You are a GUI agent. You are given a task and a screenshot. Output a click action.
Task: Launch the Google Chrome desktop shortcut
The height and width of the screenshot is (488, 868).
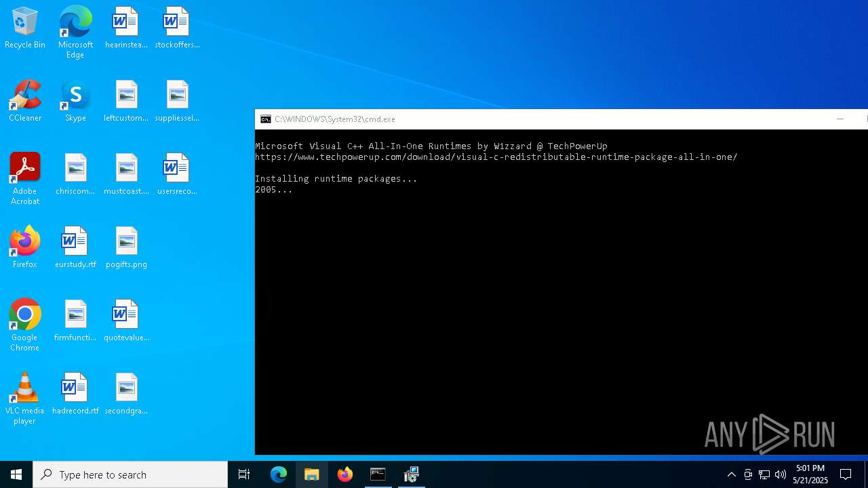[25, 326]
